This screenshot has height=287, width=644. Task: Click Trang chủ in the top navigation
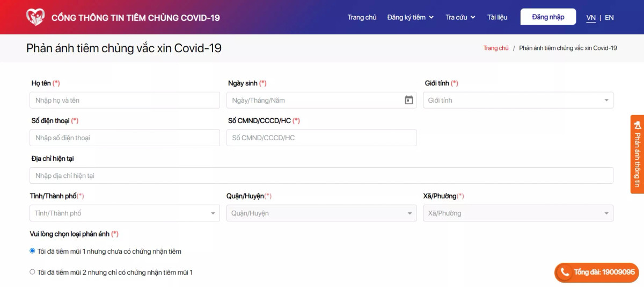coord(362,17)
